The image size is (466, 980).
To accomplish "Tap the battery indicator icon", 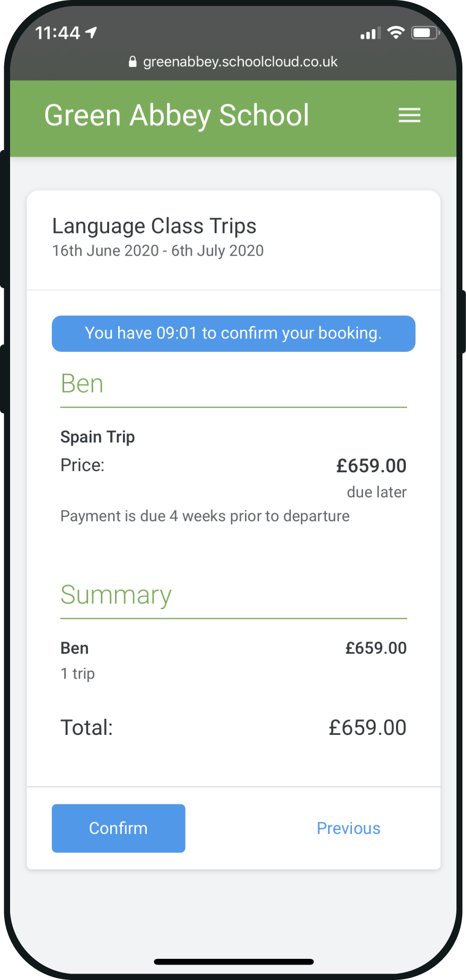I will 425,33.
